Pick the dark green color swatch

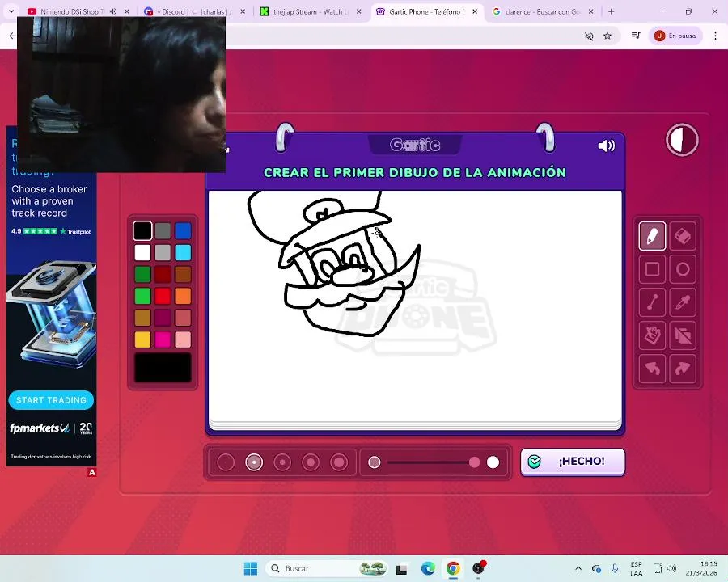pyautogui.click(x=142, y=274)
